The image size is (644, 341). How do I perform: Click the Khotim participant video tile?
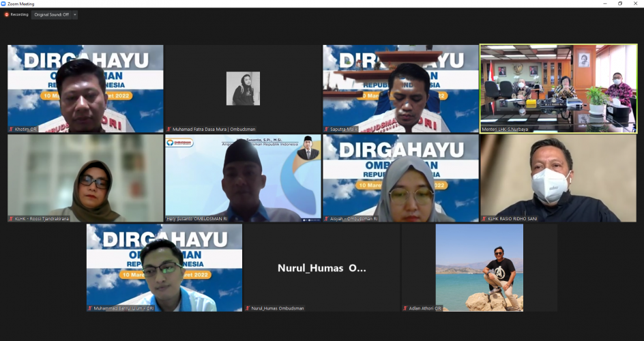(85, 87)
